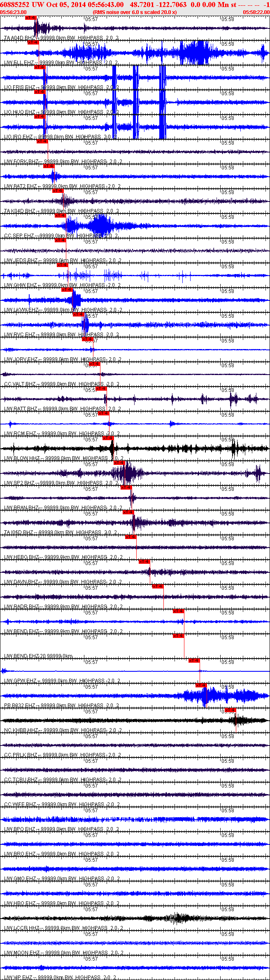Click the 'UW MOON EHZ' station label

coord(22,953)
